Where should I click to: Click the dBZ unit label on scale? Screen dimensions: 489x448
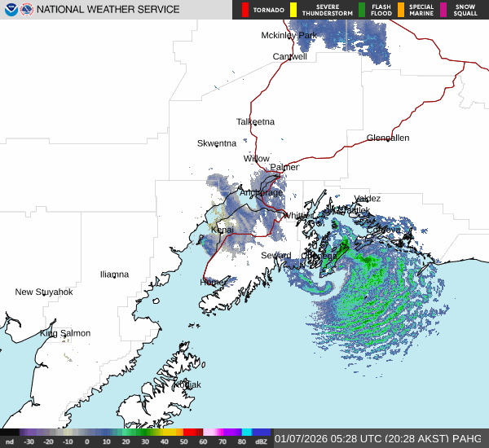pos(260,441)
